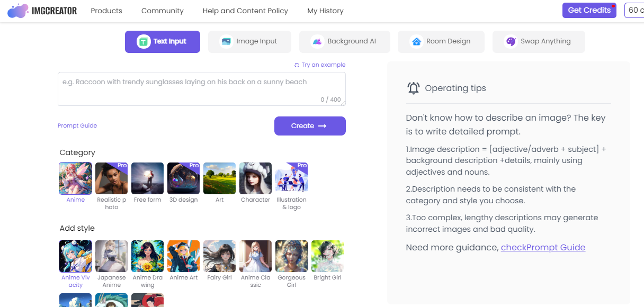Select the Character category thumbnail
This screenshot has width=644, height=307.
pos(256,178)
